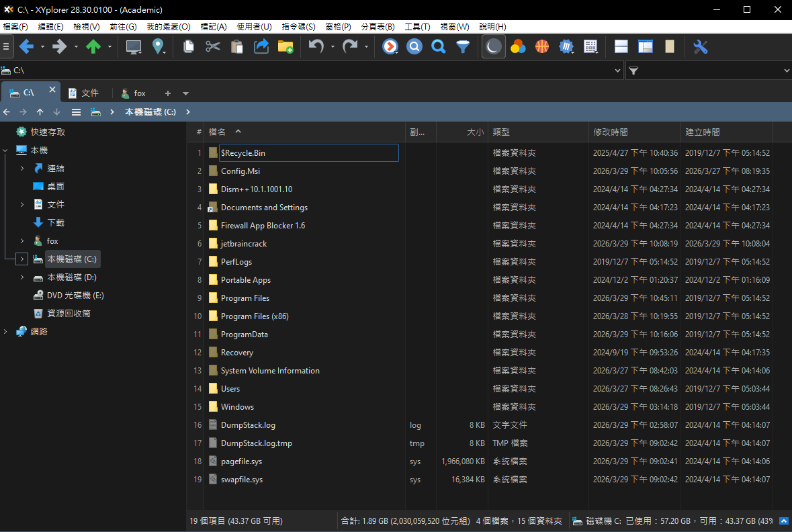Open the 檢視(V) menu

point(87,27)
